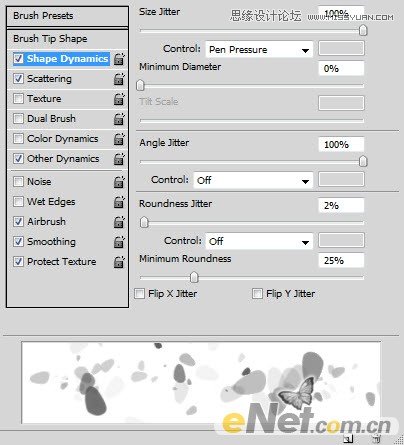Viewport: 404px width, 445px height.
Task: Click the Protect Texture label
Action: coord(62,262)
